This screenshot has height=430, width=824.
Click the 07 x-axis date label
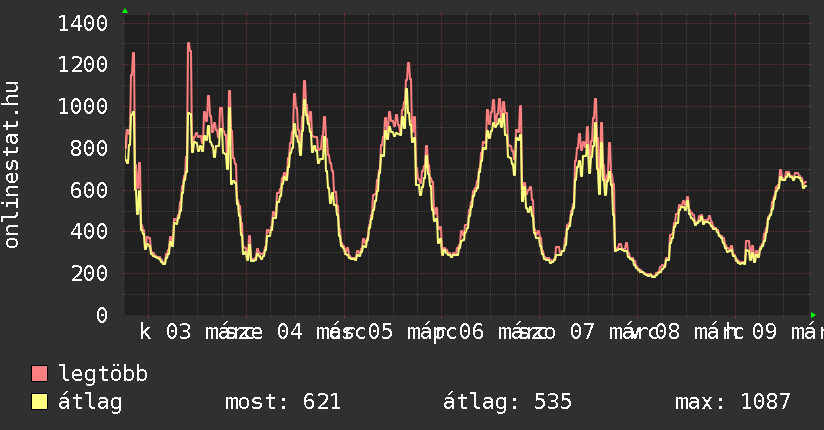pyautogui.click(x=582, y=332)
